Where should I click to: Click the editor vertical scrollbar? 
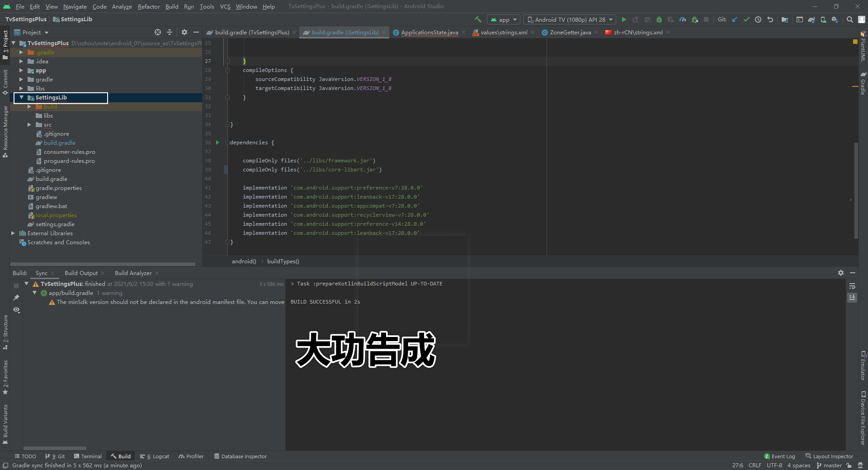(x=856, y=190)
